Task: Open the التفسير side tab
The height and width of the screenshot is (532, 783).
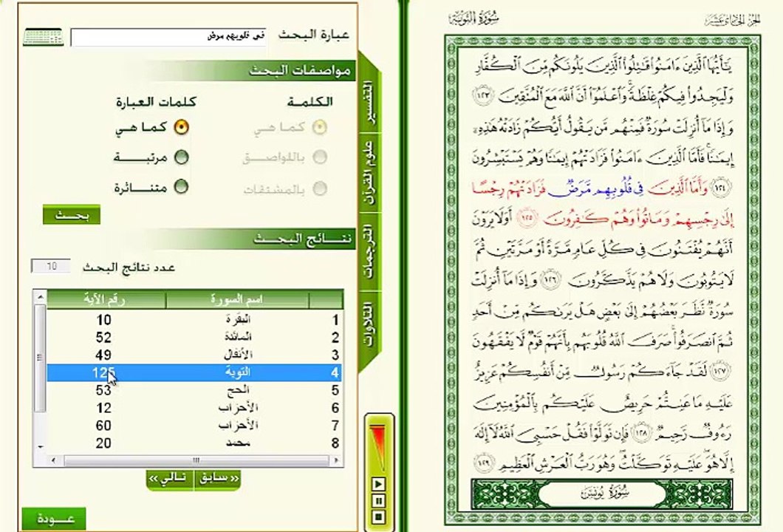Action: [369, 104]
